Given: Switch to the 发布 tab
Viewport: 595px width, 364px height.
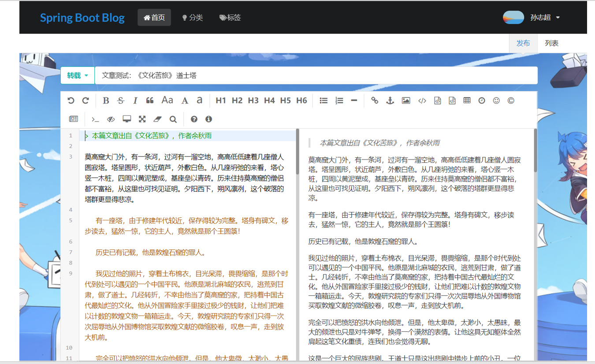Looking at the screenshot, I should click(523, 43).
